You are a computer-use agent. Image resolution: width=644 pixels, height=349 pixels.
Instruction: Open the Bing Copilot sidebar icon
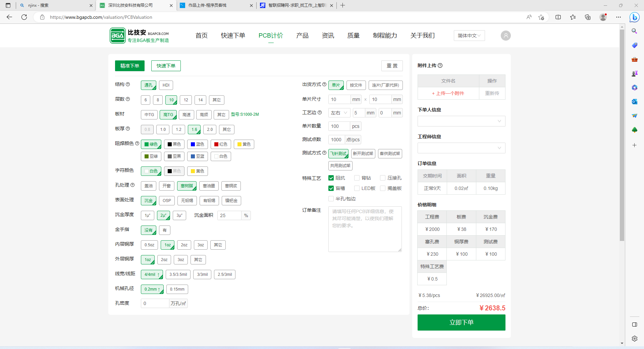pyautogui.click(x=634, y=17)
